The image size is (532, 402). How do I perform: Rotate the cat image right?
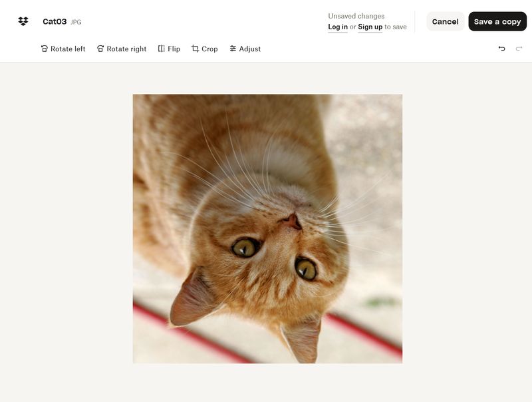(122, 49)
